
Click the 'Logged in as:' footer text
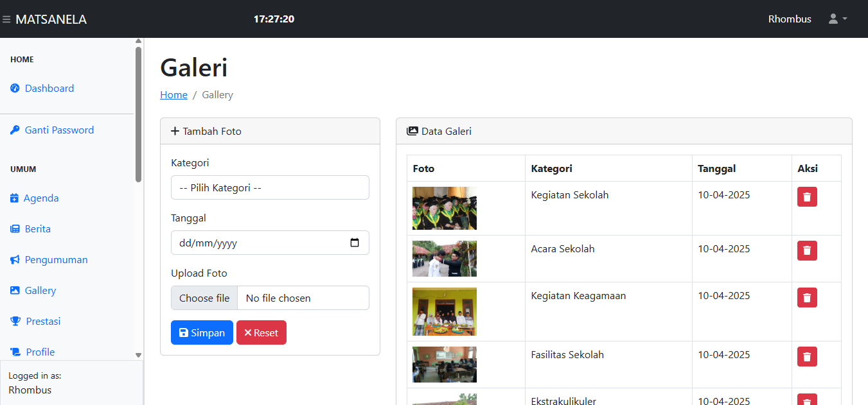point(35,376)
